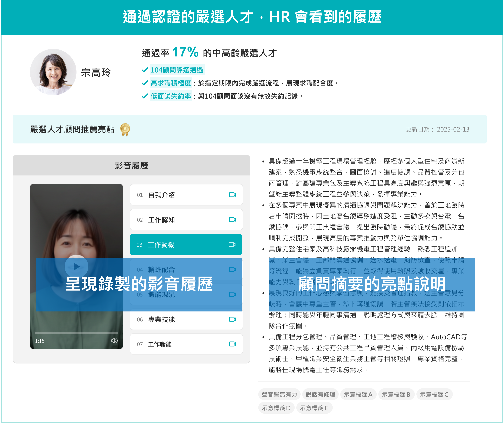Select the 說話有條理 tag
The image size is (504, 423).
(320, 394)
